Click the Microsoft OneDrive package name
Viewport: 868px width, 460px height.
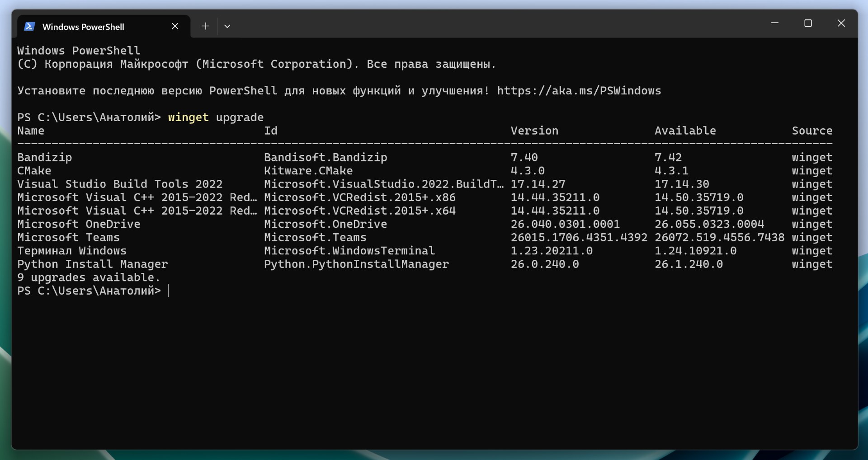[79, 224]
